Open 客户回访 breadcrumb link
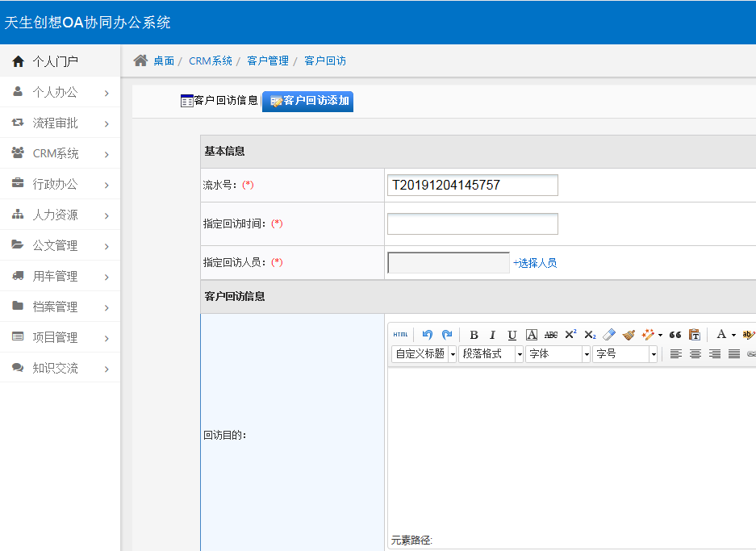Image resolution: width=756 pixels, height=551 pixels. click(325, 61)
